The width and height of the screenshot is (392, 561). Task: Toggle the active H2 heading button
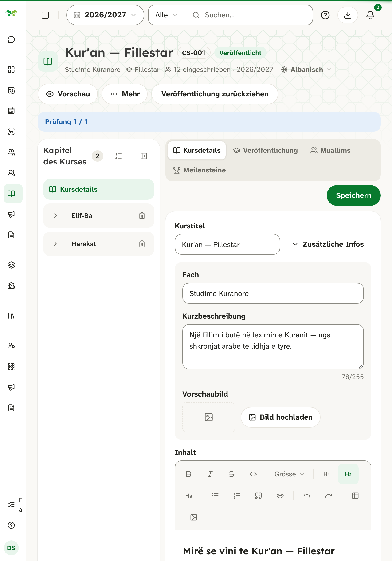[x=348, y=474]
